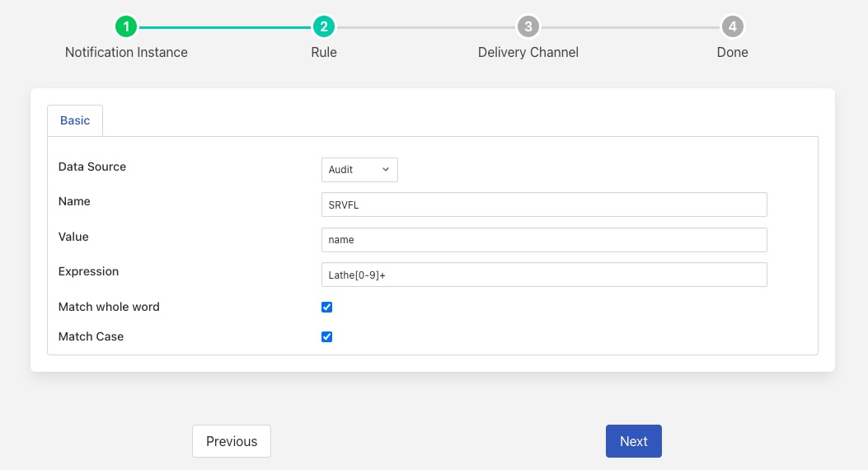Uncheck the Match whole word checkbox

(x=326, y=307)
